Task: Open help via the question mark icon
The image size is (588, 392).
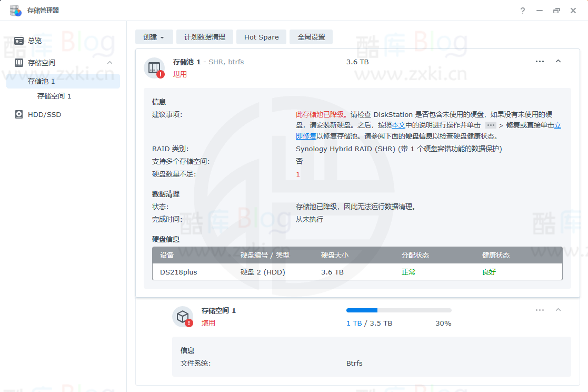Action: pyautogui.click(x=522, y=10)
